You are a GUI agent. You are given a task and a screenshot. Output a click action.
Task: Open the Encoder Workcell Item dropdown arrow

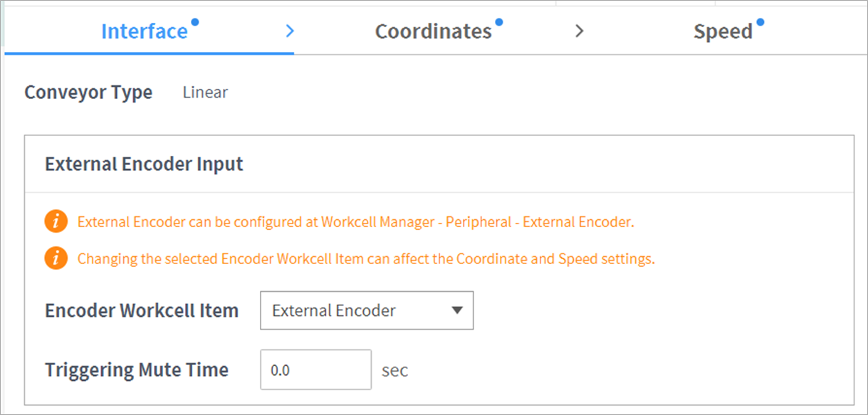click(x=457, y=310)
